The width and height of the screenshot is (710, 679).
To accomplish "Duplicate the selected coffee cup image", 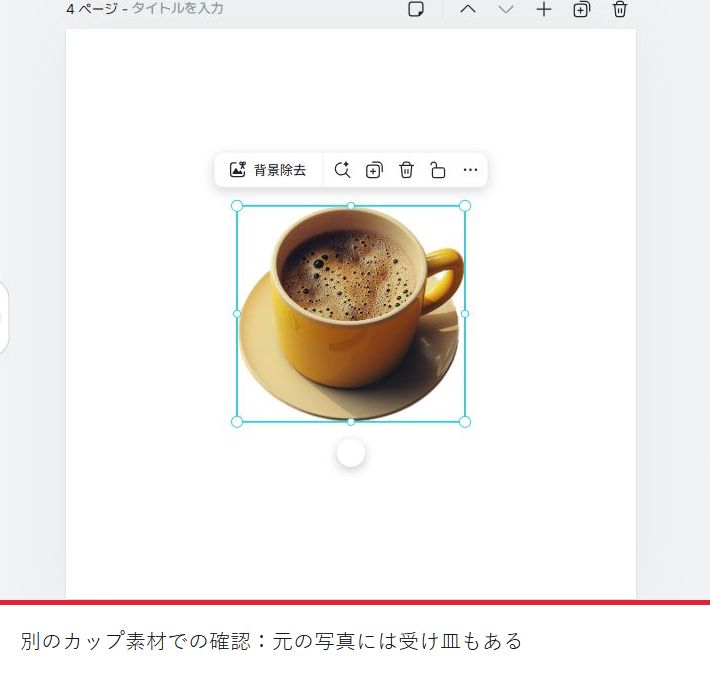I will [x=374, y=170].
